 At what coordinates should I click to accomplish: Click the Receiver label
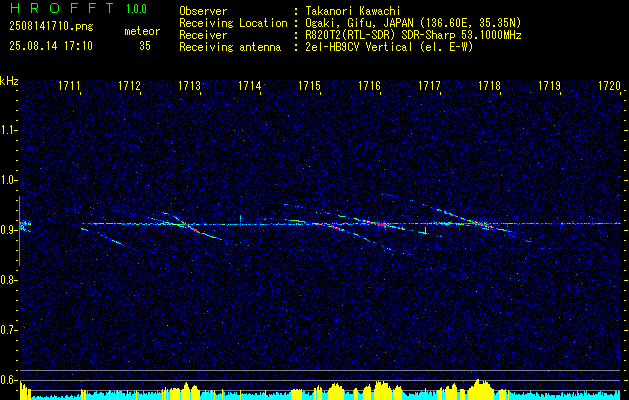pos(203,35)
